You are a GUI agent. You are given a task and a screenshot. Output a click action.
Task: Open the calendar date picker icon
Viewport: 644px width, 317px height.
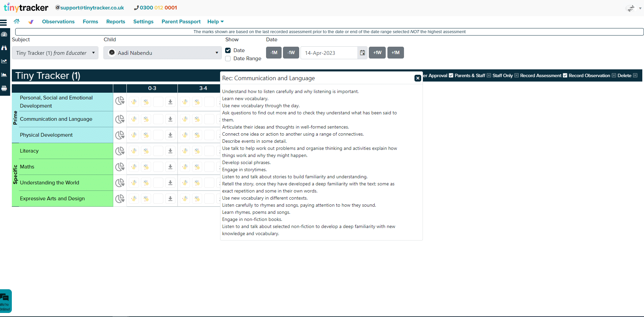(362, 53)
